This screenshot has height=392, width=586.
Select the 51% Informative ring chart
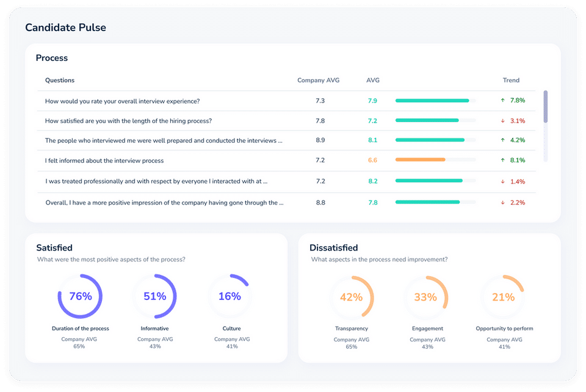154,296
